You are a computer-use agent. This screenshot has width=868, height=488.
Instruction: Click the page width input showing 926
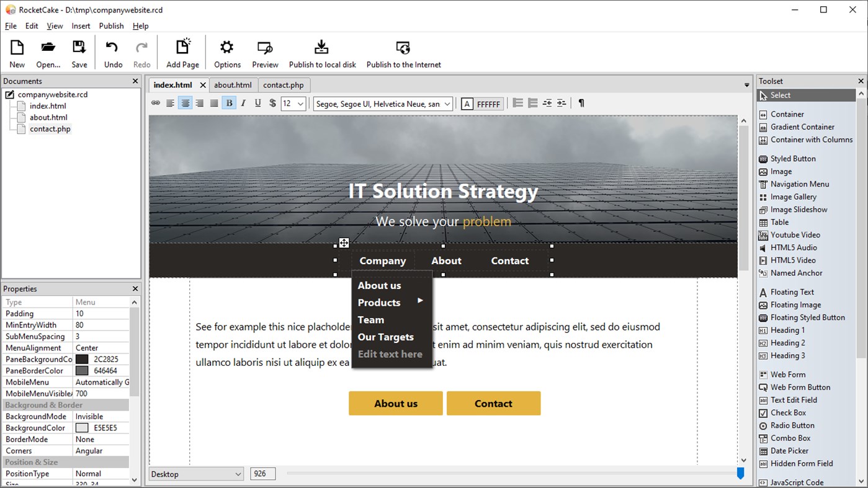pos(262,473)
